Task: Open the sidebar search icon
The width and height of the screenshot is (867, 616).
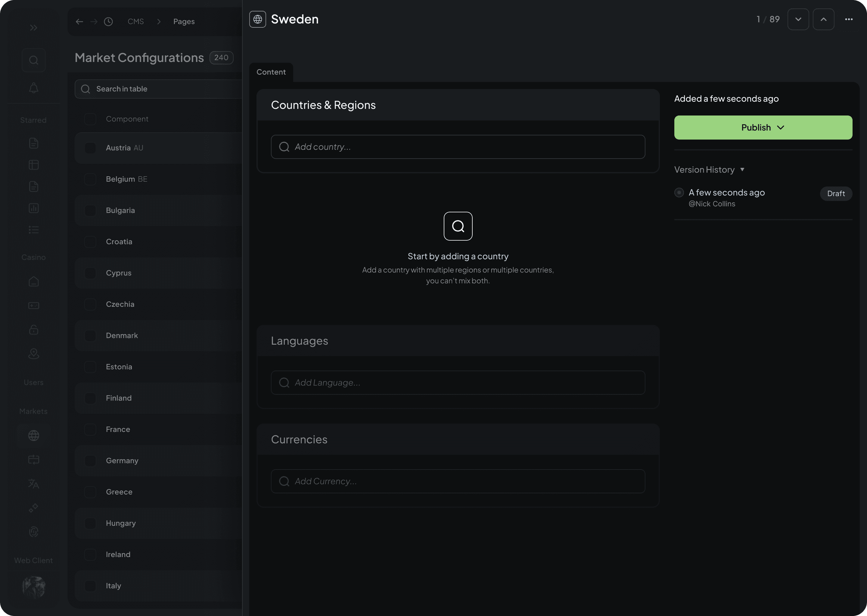Action: click(34, 60)
